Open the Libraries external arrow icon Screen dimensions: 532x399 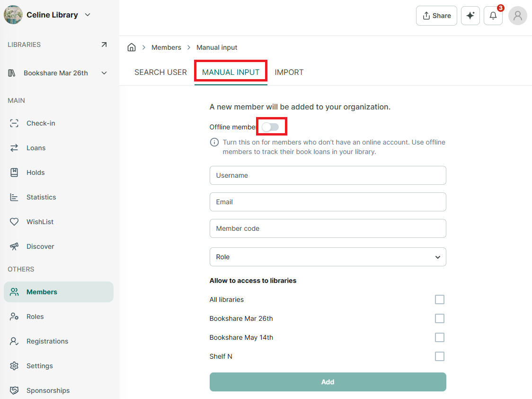104,45
